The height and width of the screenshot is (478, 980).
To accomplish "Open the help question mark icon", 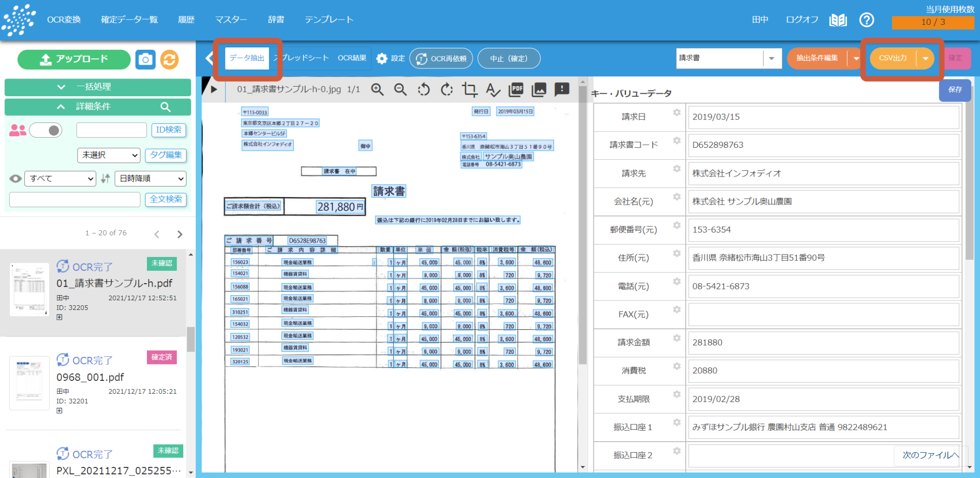I will [867, 20].
